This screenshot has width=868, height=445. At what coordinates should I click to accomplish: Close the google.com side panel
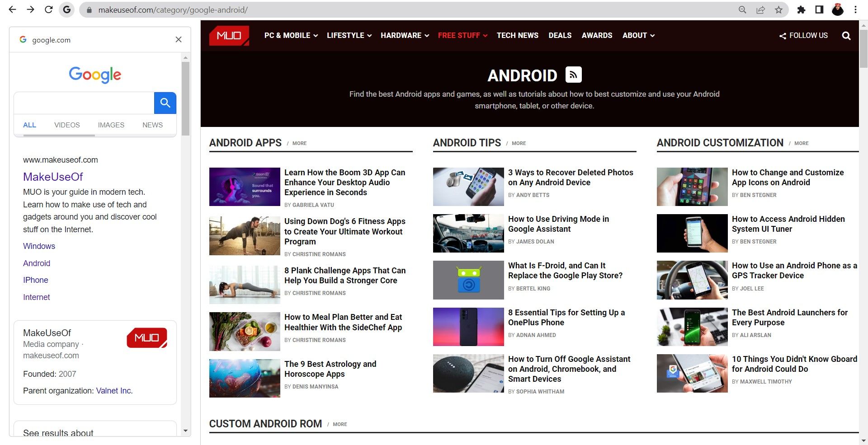[179, 40]
